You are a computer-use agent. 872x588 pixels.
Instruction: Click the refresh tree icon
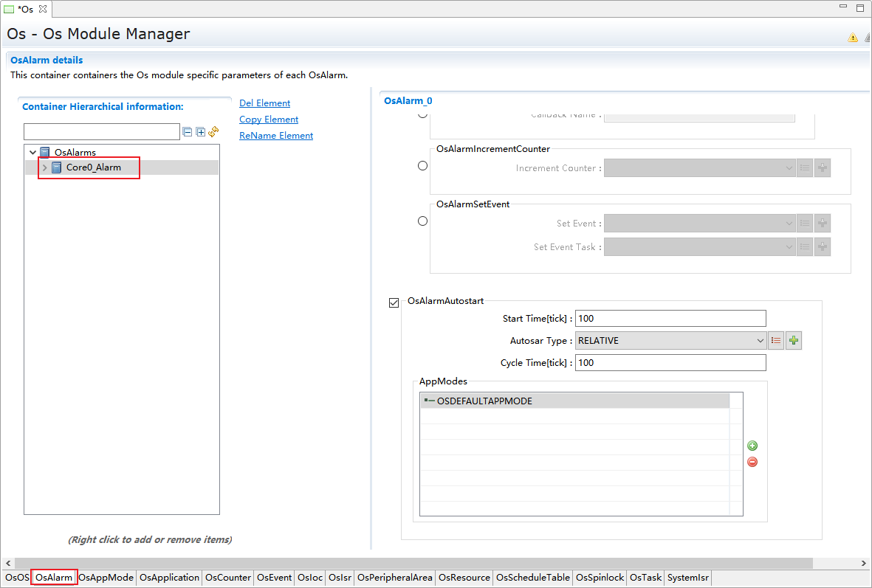[213, 131]
